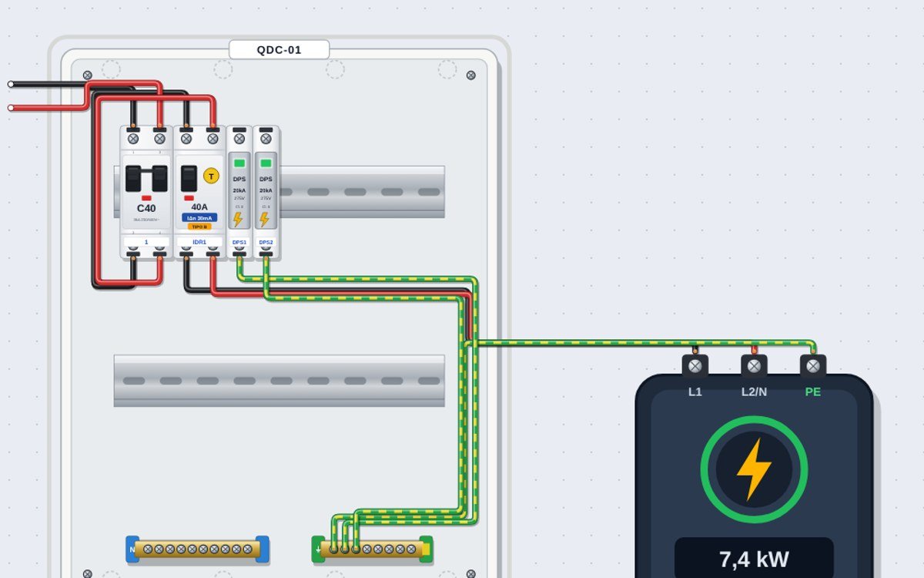Click the lightning symbol on DPS2
This screenshot has height=578, width=924.
click(x=265, y=220)
